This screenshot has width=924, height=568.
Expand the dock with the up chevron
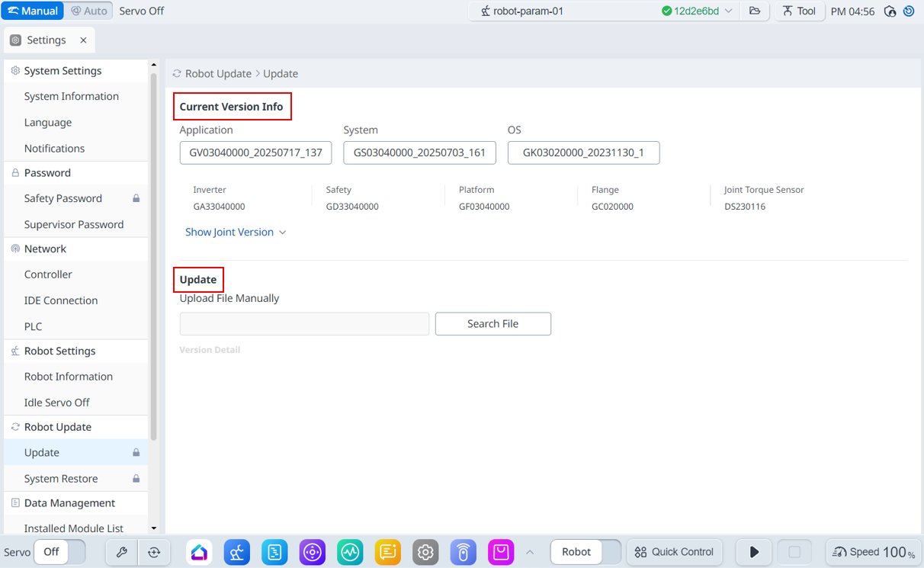point(530,552)
